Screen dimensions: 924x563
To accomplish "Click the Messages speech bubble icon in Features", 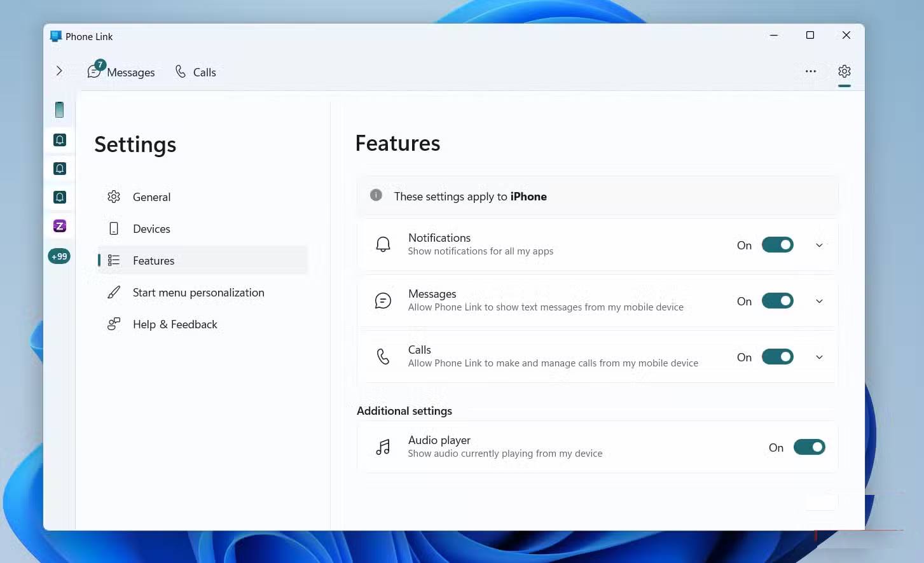I will (383, 301).
